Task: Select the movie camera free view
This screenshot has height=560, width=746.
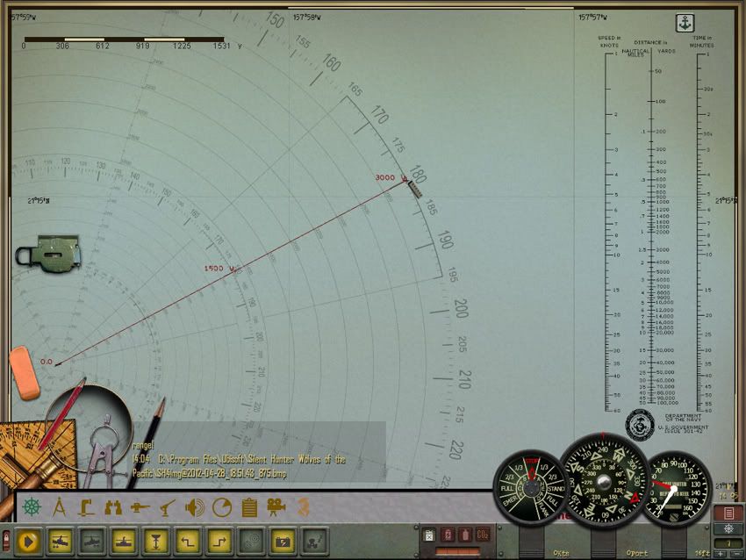Action: (276, 507)
